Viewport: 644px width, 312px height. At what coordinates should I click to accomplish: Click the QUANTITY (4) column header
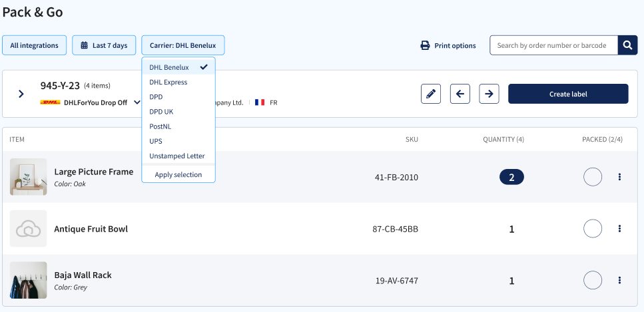[x=503, y=140]
